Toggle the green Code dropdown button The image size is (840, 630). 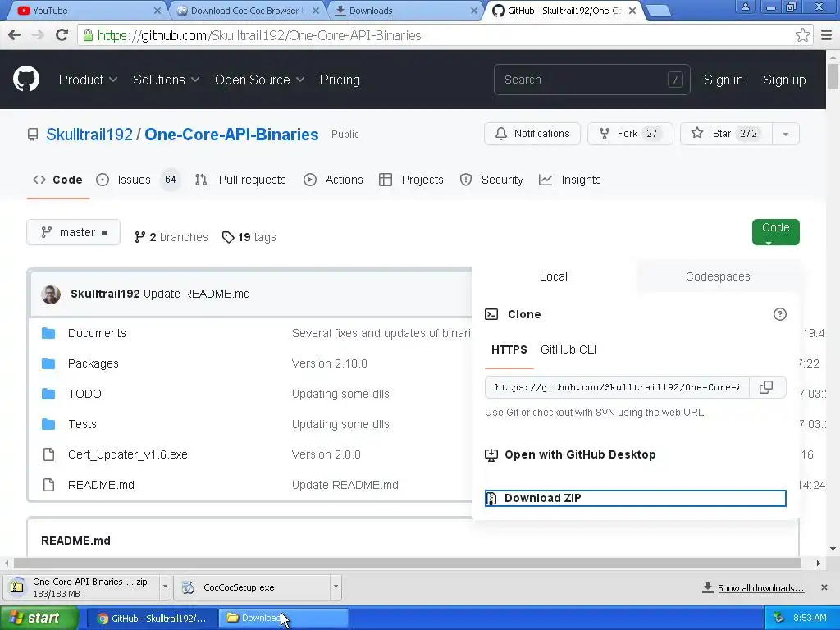pos(776,232)
